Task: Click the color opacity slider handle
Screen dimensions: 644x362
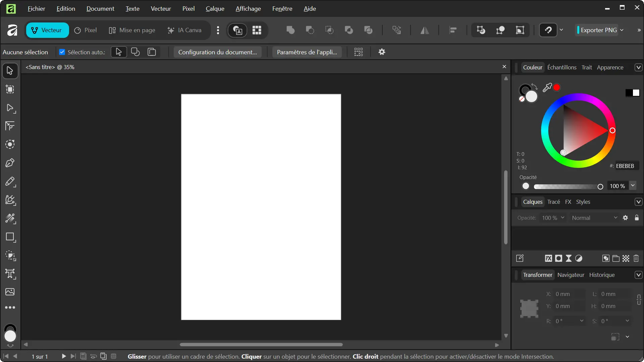Action: coord(600,187)
